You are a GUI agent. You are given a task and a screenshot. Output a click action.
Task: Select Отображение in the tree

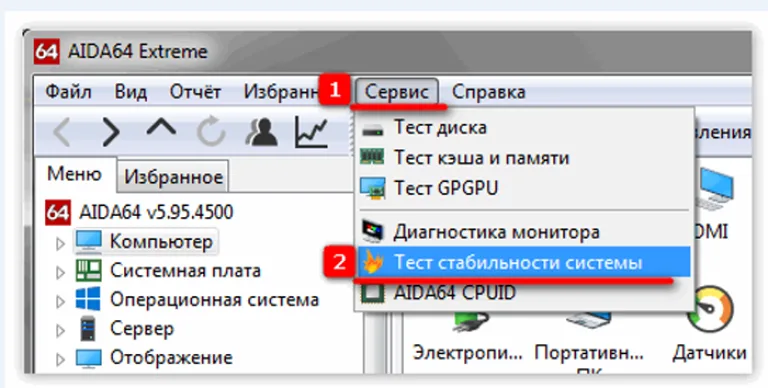(x=171, y=357)
